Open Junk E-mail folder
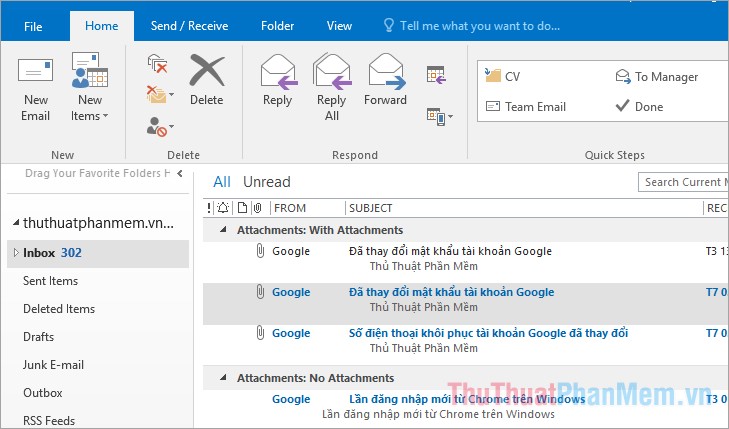Image resolution: width=729 pixels, height=429 pixels. 53,365
